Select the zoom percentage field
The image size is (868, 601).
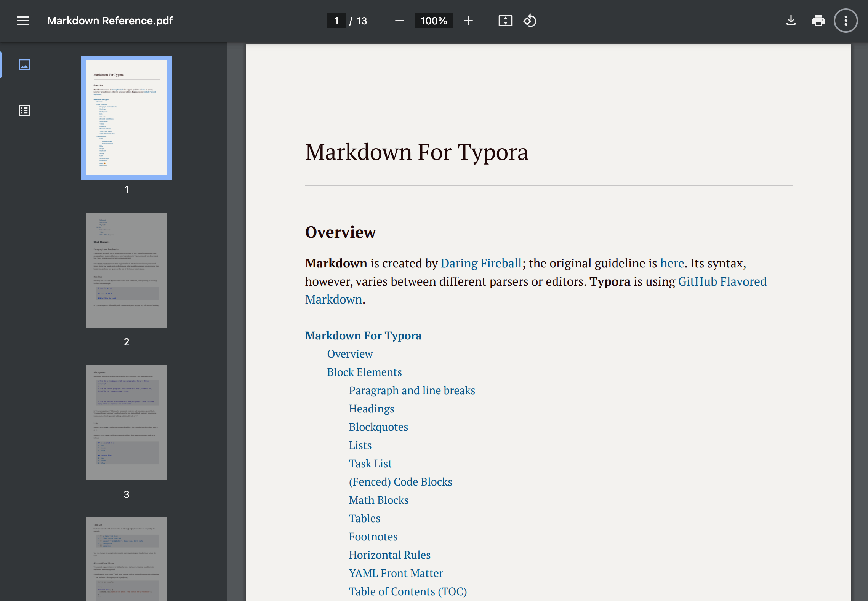[434, 21]
